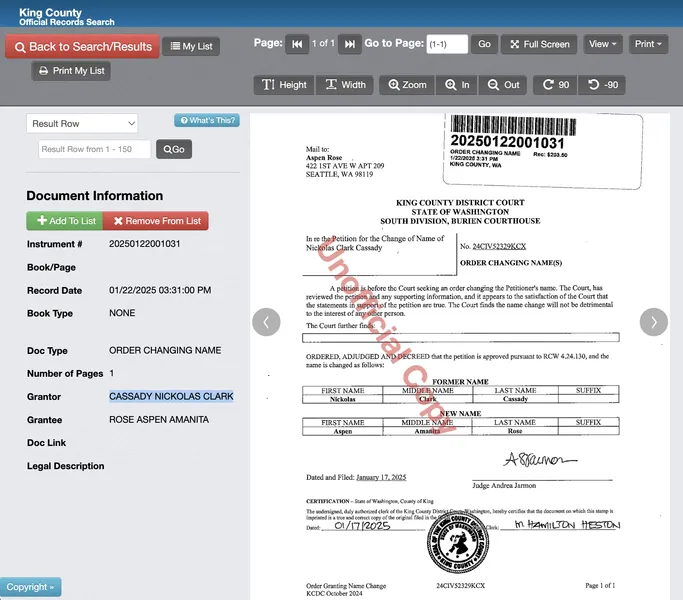Viewport: 683px width, 600px height.
Task: Rotate document -90 degrees counterclockwise
Action: point(602,85)
